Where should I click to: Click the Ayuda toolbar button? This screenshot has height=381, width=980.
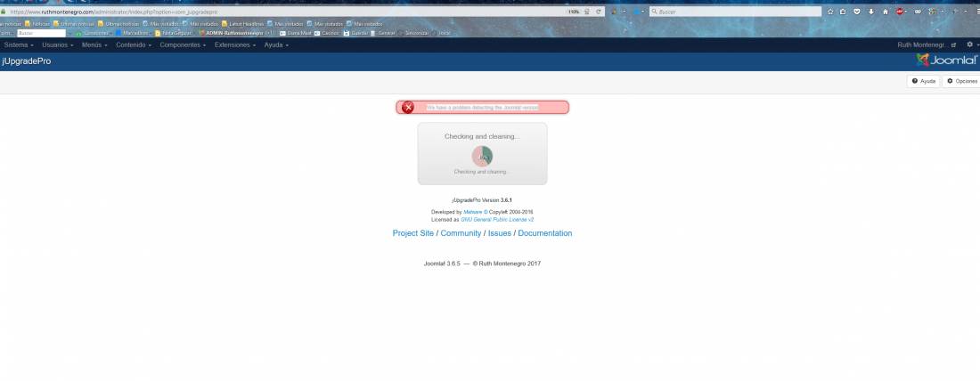(923, 81)
